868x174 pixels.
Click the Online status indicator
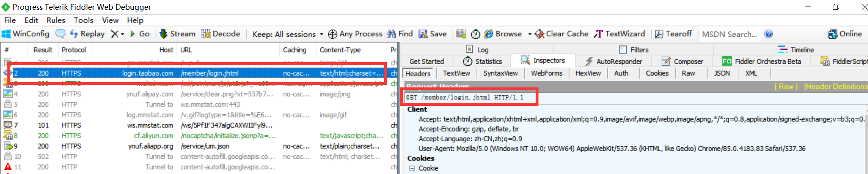pyautogui.click(x=845, y=34)
